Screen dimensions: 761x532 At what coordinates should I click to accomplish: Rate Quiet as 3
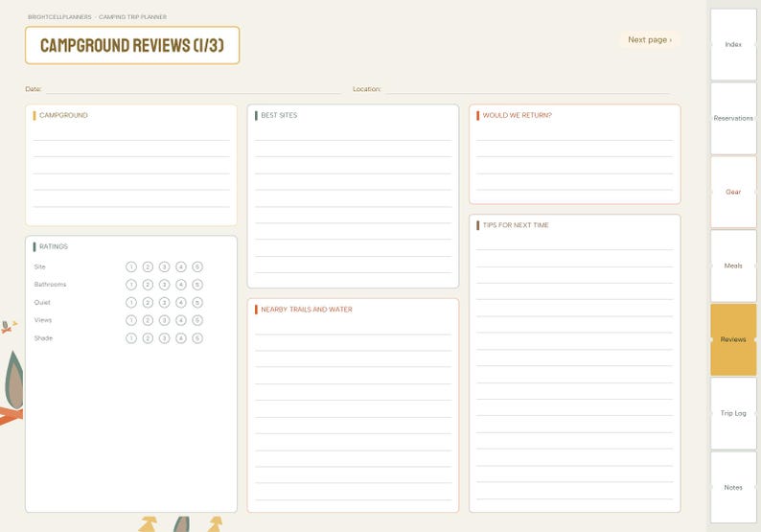[164, 302]
